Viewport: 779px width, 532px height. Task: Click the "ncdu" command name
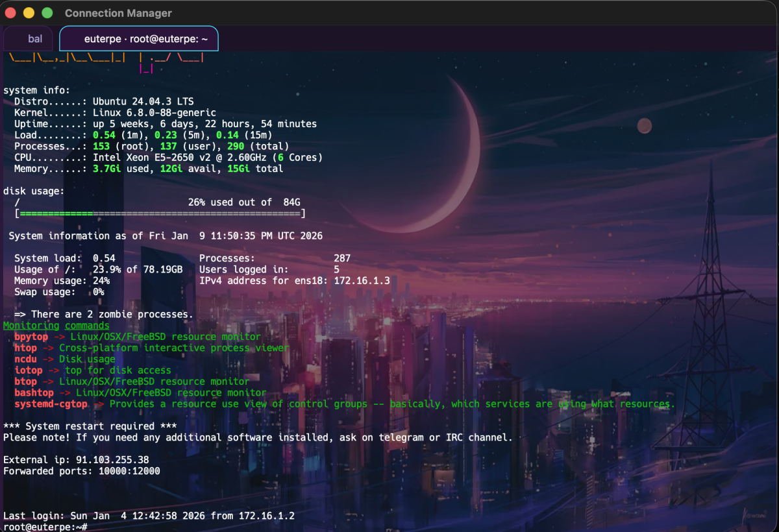coord(25,359)
